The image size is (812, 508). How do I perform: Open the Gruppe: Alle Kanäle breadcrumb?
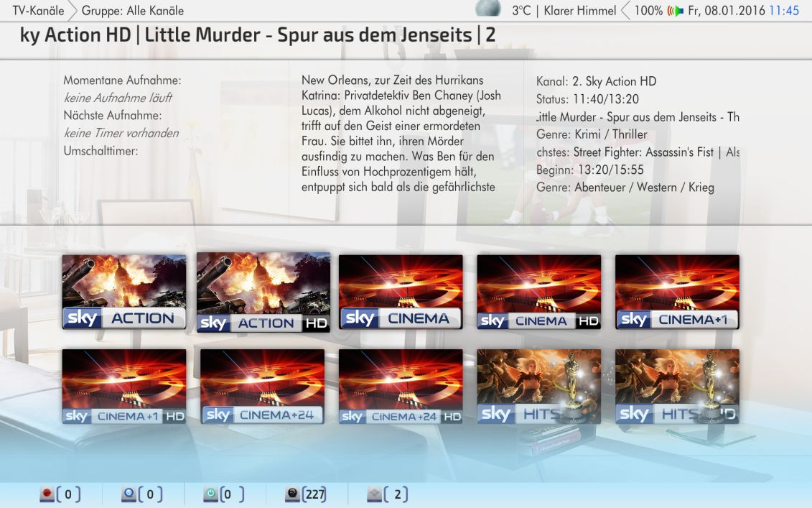[x=133, y=10]
